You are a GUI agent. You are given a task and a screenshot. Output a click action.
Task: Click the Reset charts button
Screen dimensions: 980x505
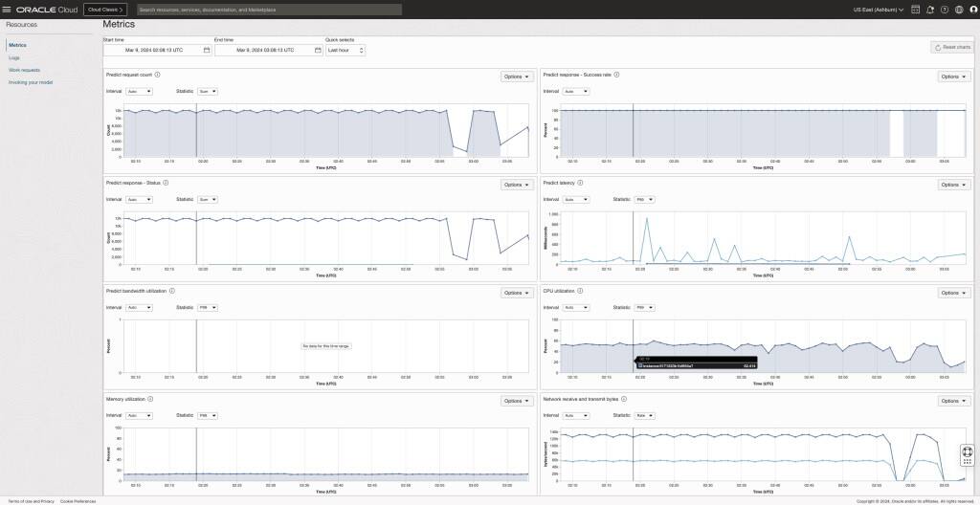[x=952, y=47]
